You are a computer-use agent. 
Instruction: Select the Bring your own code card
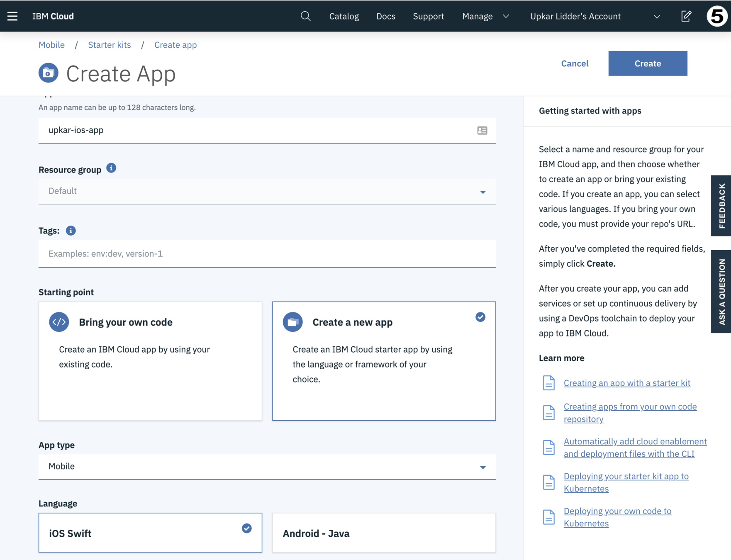tap(150, 361)
